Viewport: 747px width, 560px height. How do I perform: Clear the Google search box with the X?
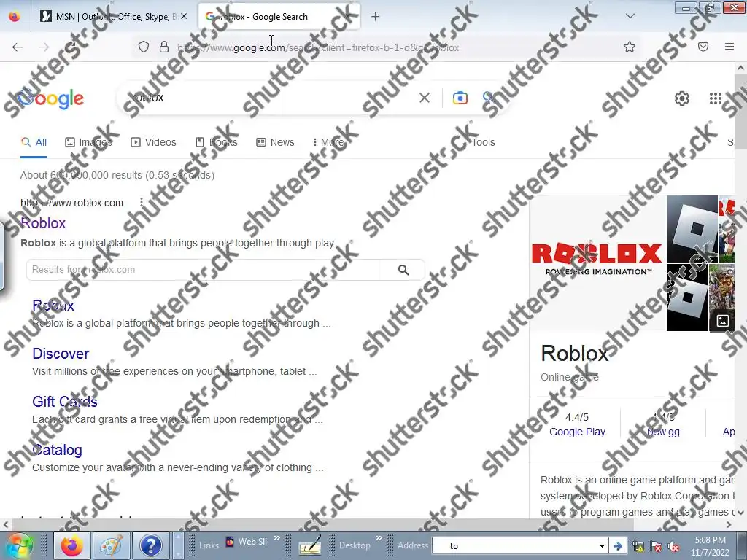point(424,98)
